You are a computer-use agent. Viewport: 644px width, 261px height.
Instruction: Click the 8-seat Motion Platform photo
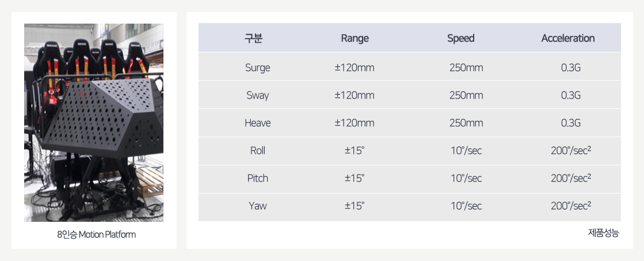(x=94, y=123)
